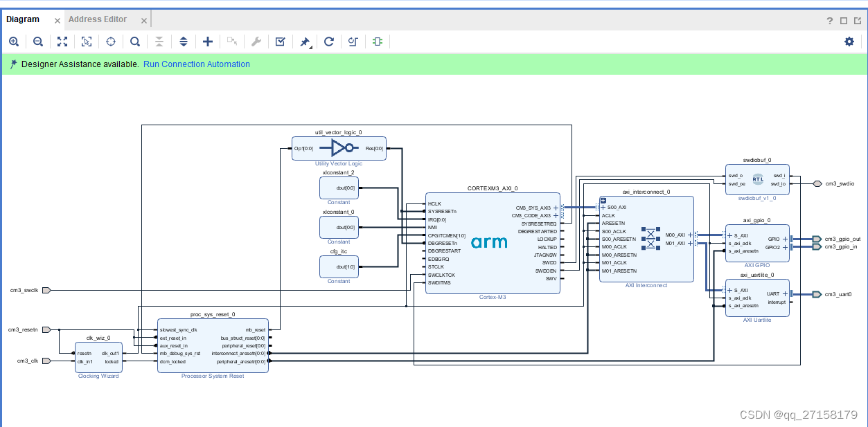
Task: Switch to the Address Editor tab
Action: [98, 19]
